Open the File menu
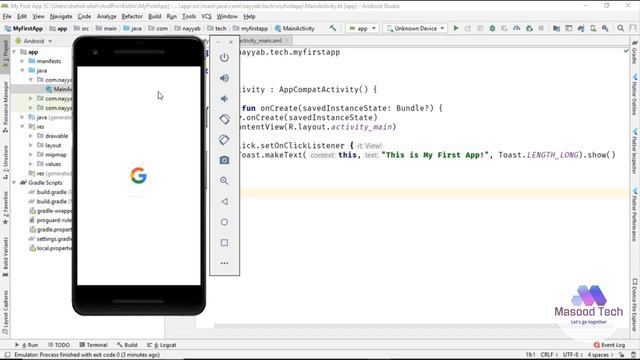Screen dimensions: 640x360 pos(7,16)
